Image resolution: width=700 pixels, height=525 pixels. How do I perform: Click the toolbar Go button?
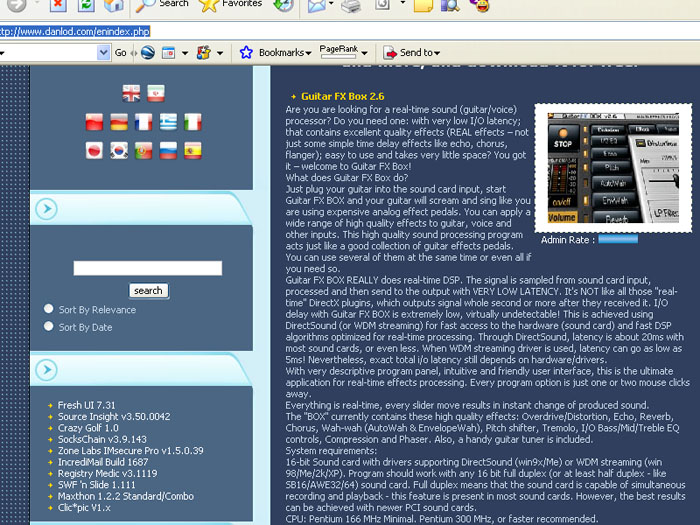point(121,53)
